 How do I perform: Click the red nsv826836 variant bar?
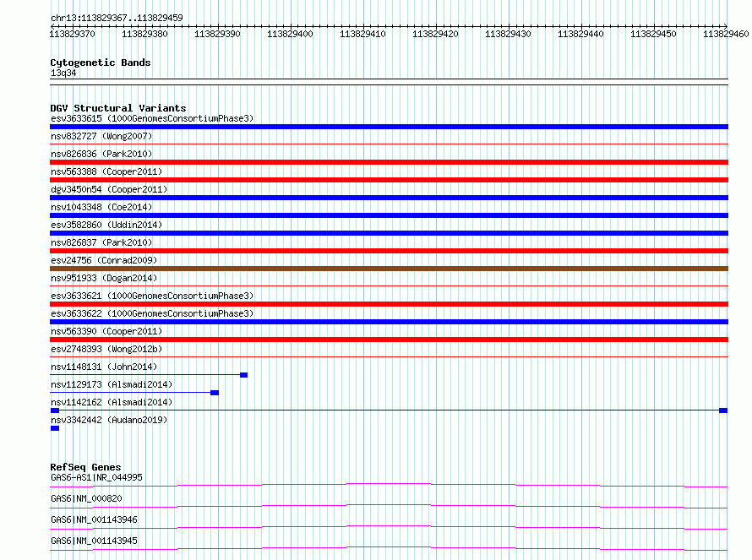(x=389, y=162)
